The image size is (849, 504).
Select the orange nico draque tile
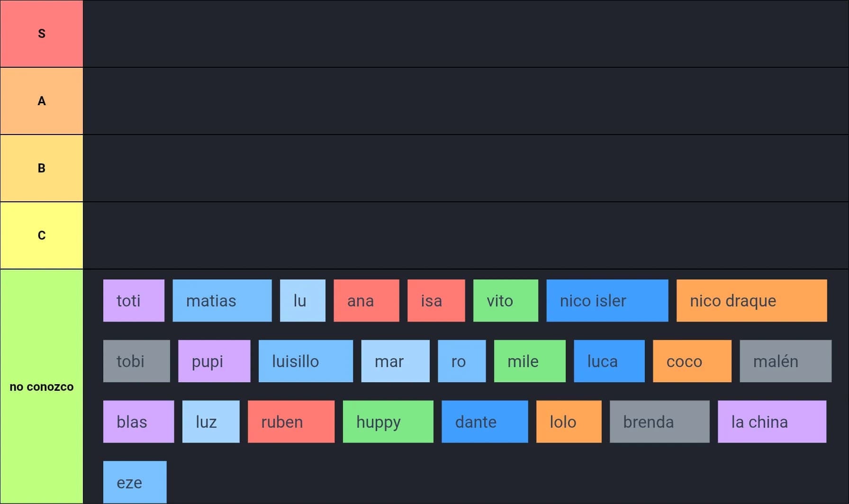[751, 300]
